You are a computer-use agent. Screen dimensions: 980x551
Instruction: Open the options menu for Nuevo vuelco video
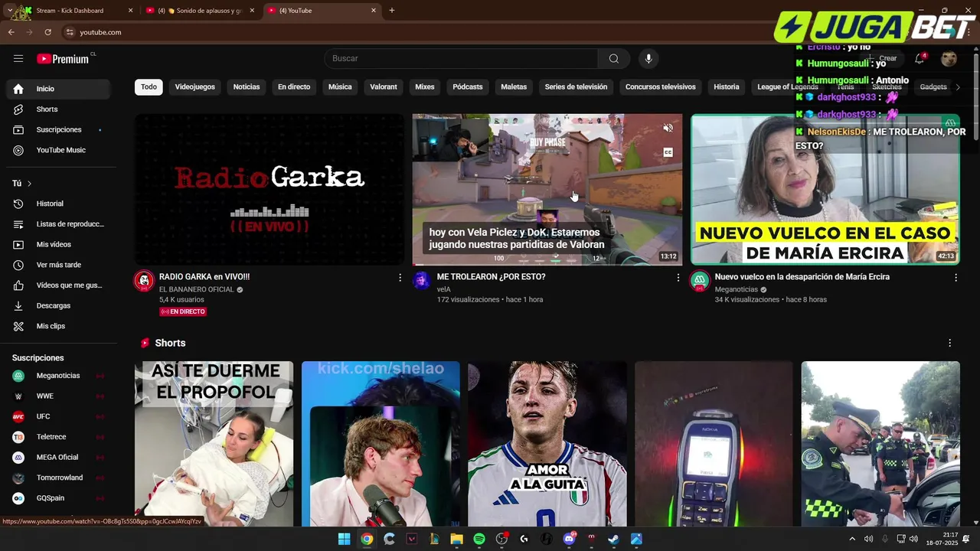pos(955,278)
